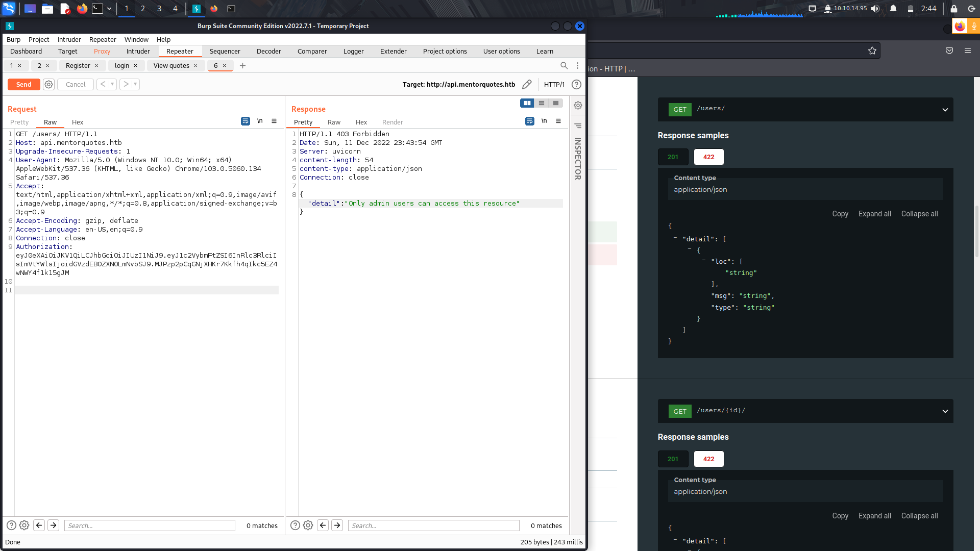
Task: Click the Inspector settings gear icon
Action: 577,105
